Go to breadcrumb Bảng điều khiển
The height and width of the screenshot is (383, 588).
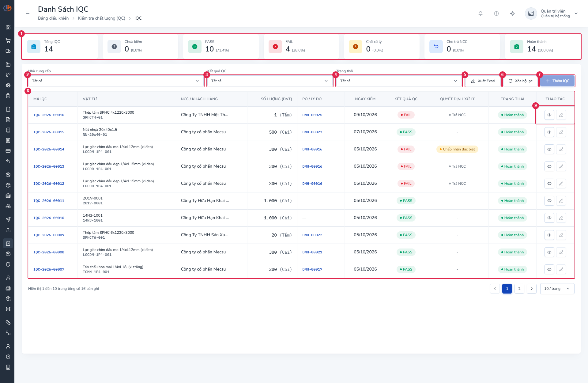(x=53, y=18)
